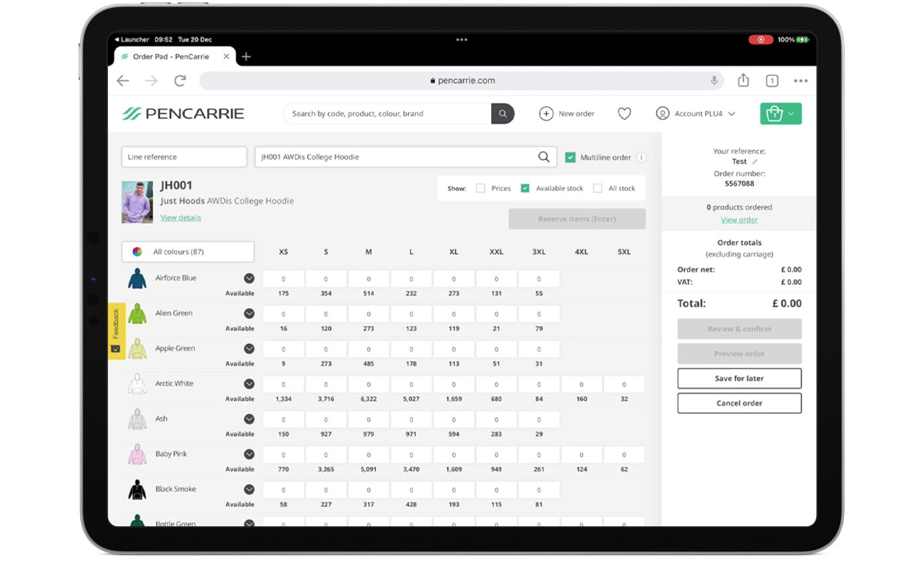Screen dimensions: 924x571
Task: Expand the Alien Green row chevron
Action: [249, 314]
